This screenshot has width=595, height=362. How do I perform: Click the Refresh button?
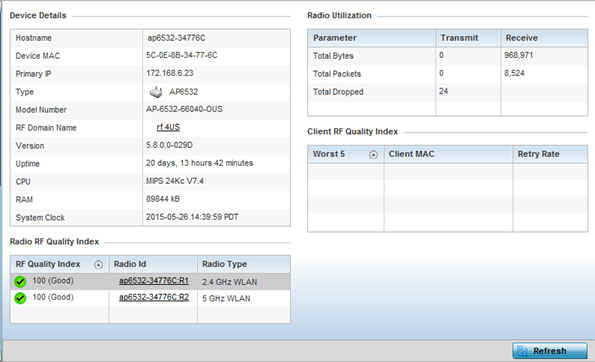(549, 351)
